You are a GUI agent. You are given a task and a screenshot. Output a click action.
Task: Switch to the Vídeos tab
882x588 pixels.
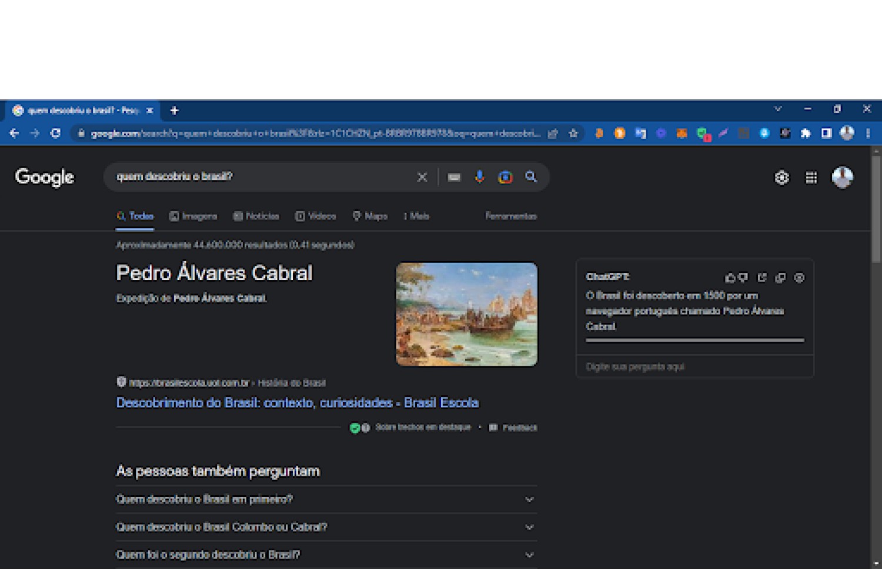pos(315,216)
